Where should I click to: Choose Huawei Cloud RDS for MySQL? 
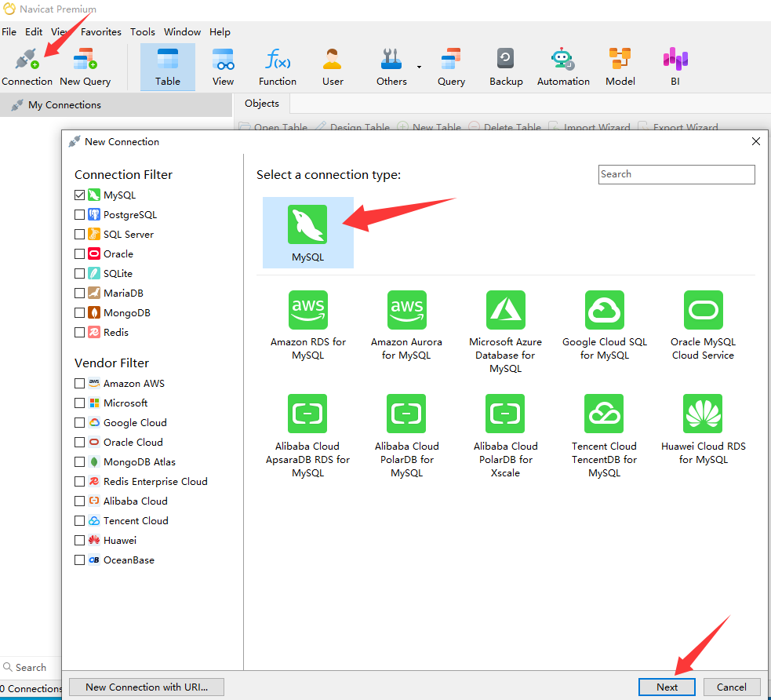click(x=703, y=429)
